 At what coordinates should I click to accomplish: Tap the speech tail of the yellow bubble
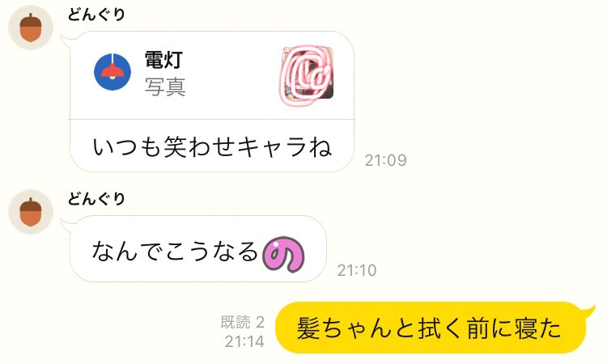(589, 311)
